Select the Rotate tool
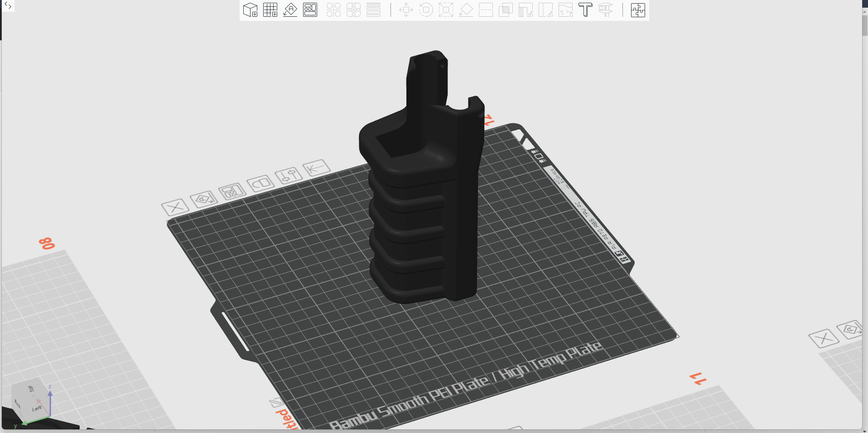The image size is (868, 433). coord(426,10)
